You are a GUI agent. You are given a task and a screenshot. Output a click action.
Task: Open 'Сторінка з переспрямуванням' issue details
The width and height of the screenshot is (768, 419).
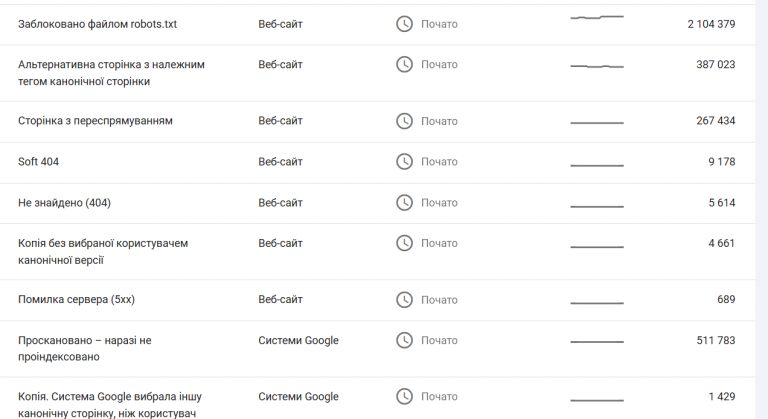tap(95, 121)
